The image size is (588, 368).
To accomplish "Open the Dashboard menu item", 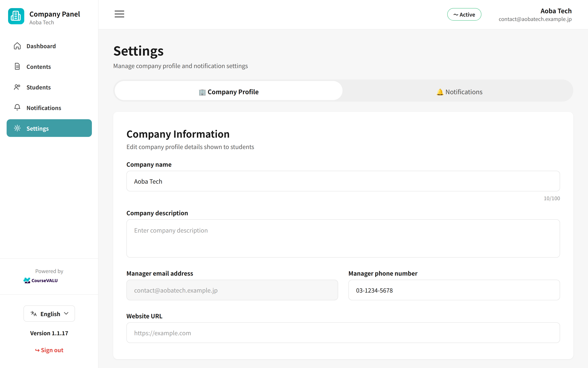I will 49,46.
